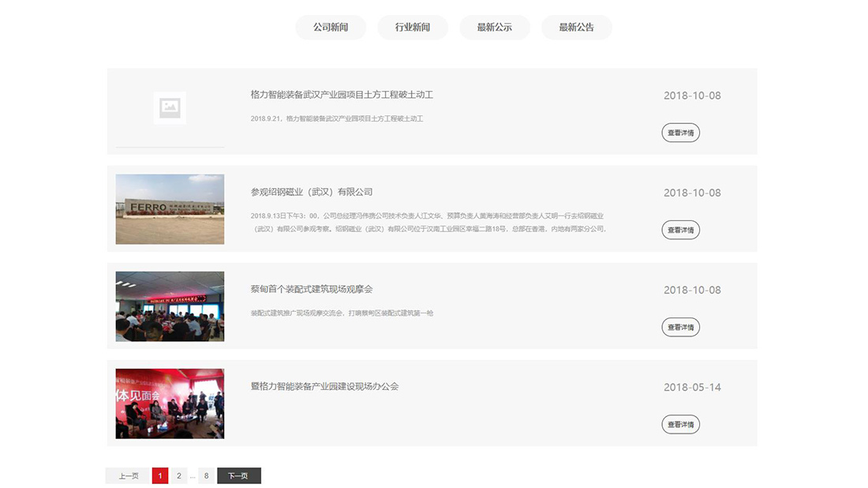Click 查看详情 for the 2018-05-14 article
868x488 pixels.
point(680,424)
